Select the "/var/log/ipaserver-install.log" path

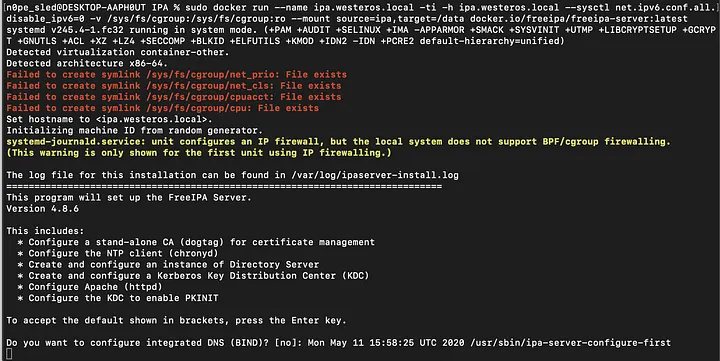375,175
